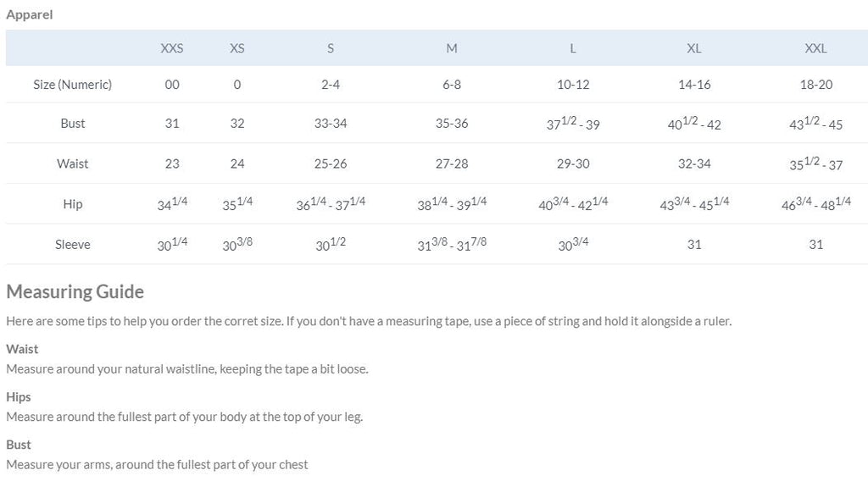868x487 pixels.
Task: Click the Waist row label in table
Action: click(73, 163)
